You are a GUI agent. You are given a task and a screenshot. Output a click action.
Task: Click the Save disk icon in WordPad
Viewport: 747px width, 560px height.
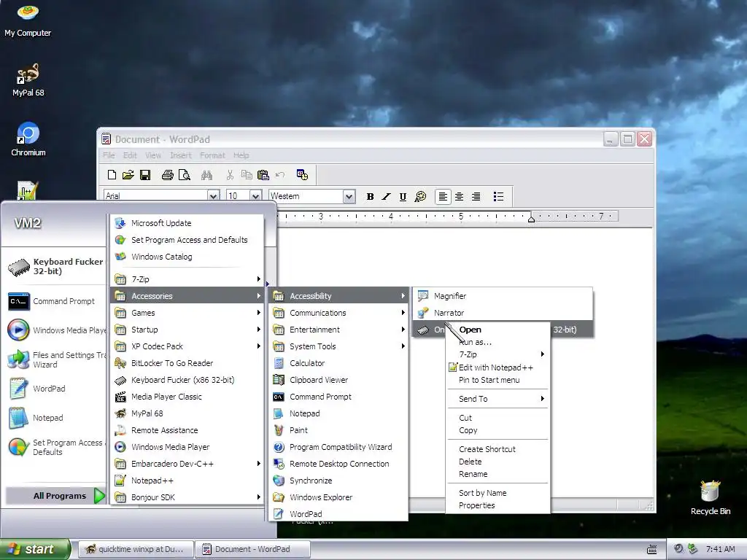[x=145, y=175]
